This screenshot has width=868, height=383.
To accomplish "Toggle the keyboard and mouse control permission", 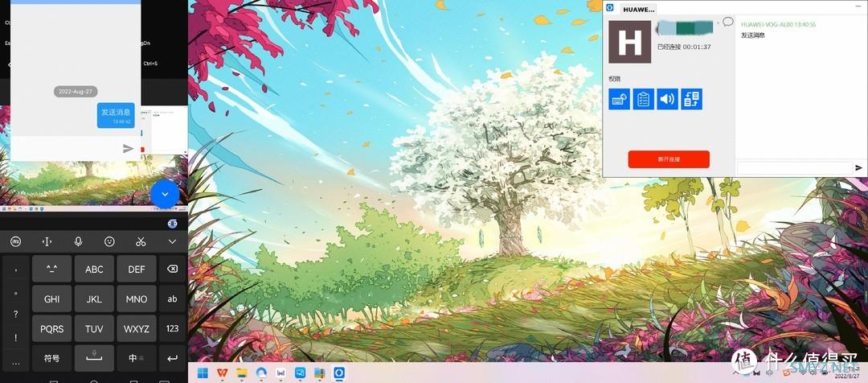I will click(619, 99).
